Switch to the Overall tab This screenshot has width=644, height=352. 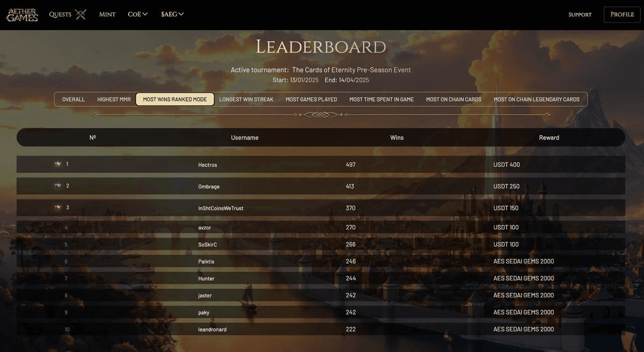click(74, 99)
